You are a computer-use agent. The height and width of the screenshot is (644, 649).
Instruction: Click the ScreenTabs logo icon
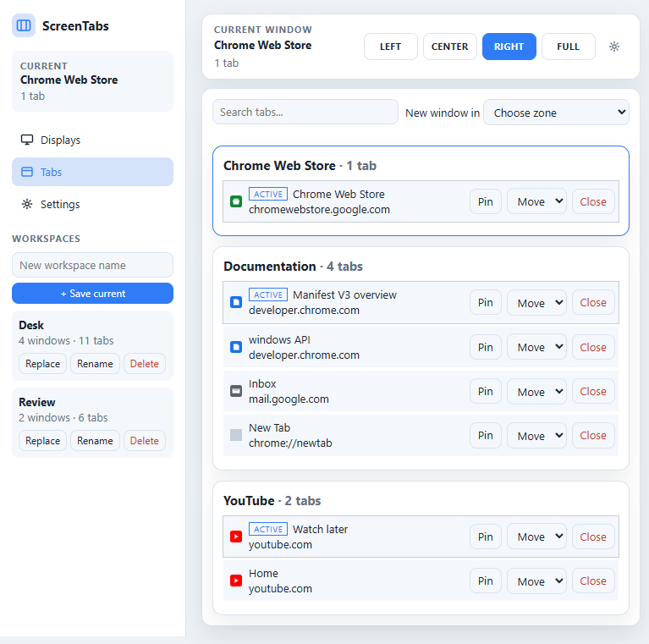pyautogui.click(x=24, y=25)
